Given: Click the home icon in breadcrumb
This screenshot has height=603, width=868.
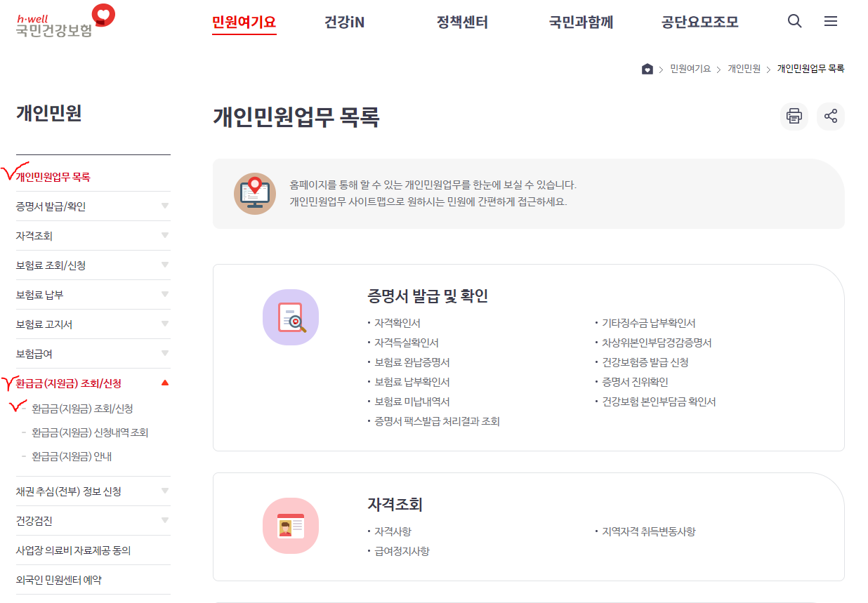Looking at the screenshot, I should 647,69.
